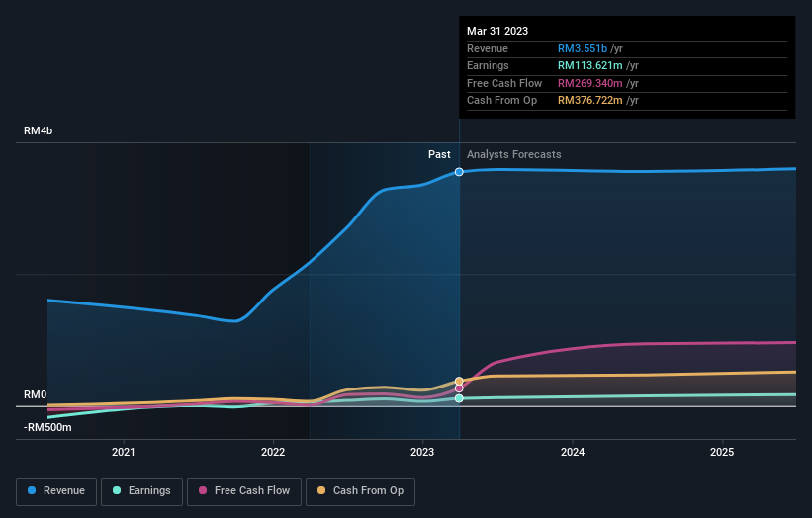
Task: Click the Cash From Op tooltip row label
Action: (501, 101)
